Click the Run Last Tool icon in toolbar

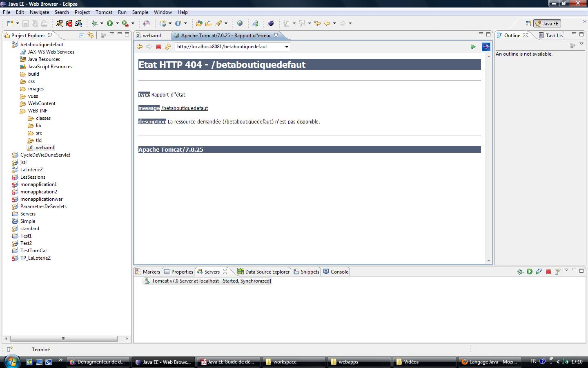point(125,23)
